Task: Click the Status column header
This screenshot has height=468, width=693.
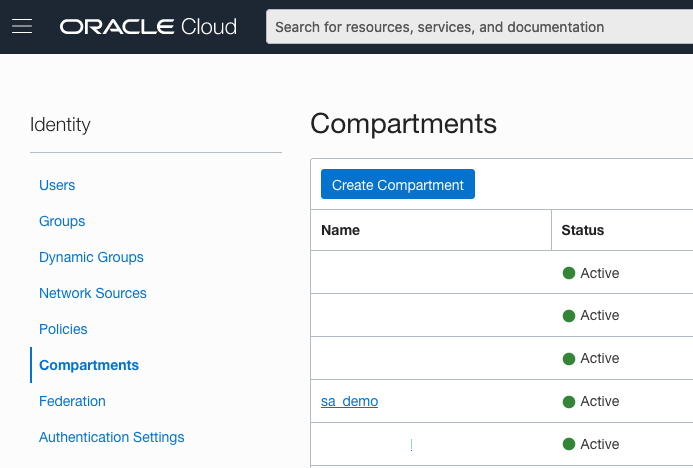Action: click(x=583, y=230)
